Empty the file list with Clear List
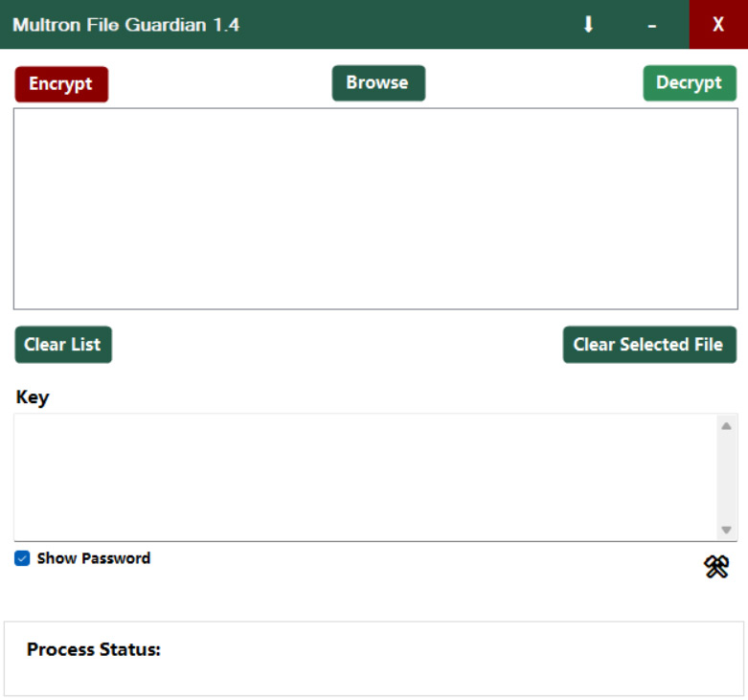 (63, 345)
